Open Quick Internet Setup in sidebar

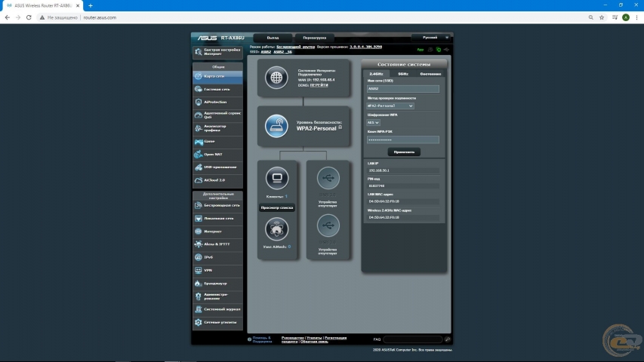click(x=217, y=52)
